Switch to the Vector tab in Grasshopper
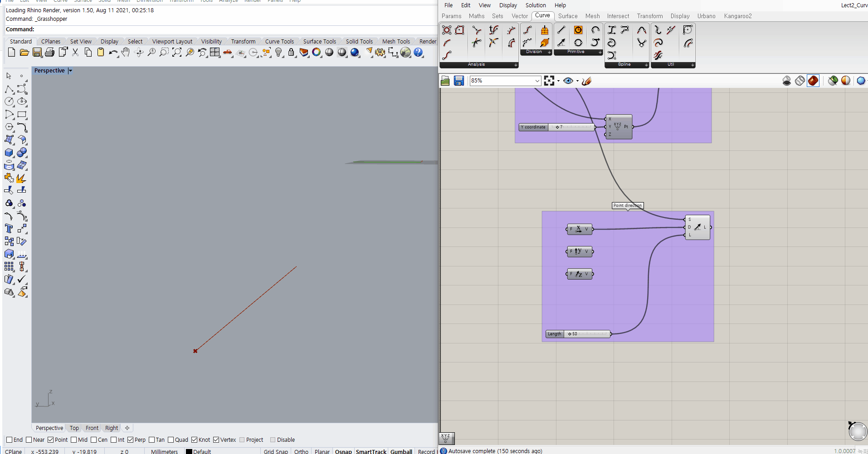 (520, 16)
